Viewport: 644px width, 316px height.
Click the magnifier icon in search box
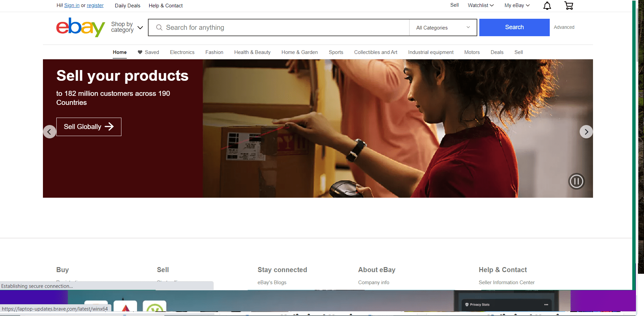[x=159, y=27]
